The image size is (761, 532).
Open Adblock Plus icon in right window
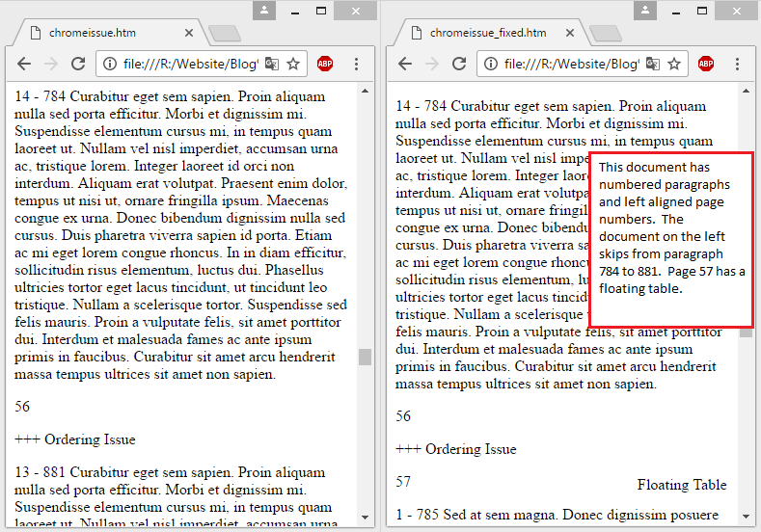click(706, 64)
